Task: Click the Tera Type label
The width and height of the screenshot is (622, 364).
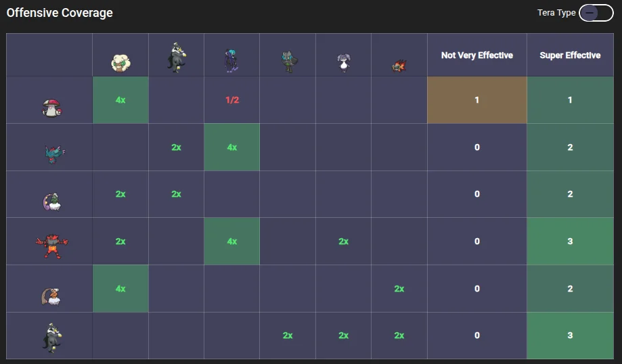Action: (556, 13)
